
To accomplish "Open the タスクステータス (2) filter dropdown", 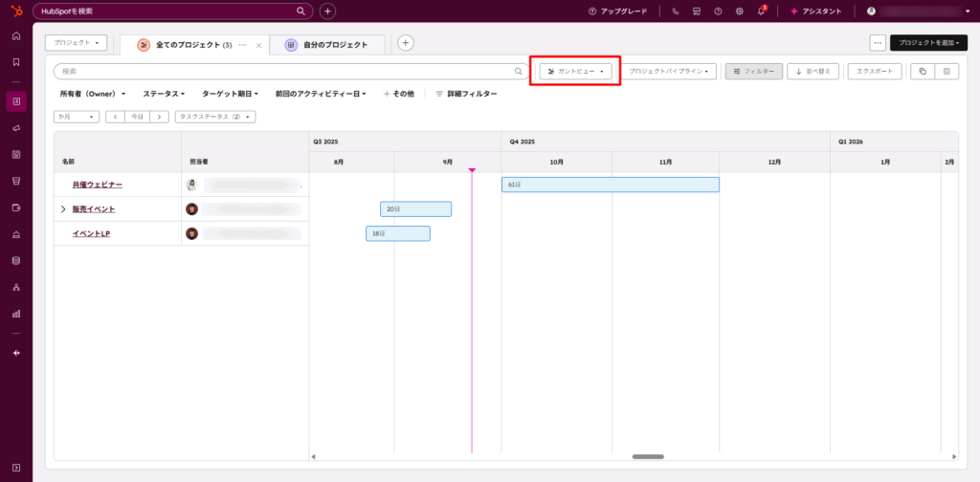I will (215, 117).
